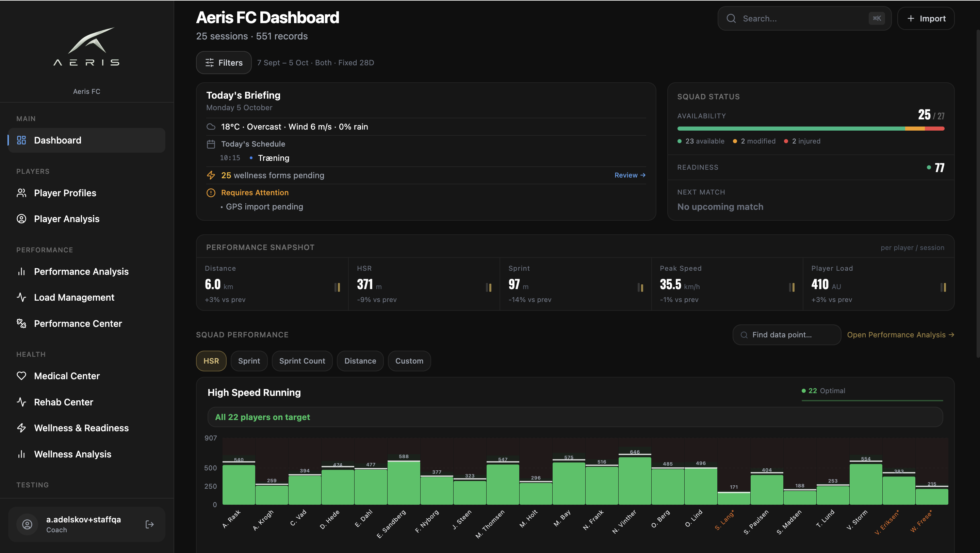Click the Dashboard grid icon in sidebar

(21, 140)
